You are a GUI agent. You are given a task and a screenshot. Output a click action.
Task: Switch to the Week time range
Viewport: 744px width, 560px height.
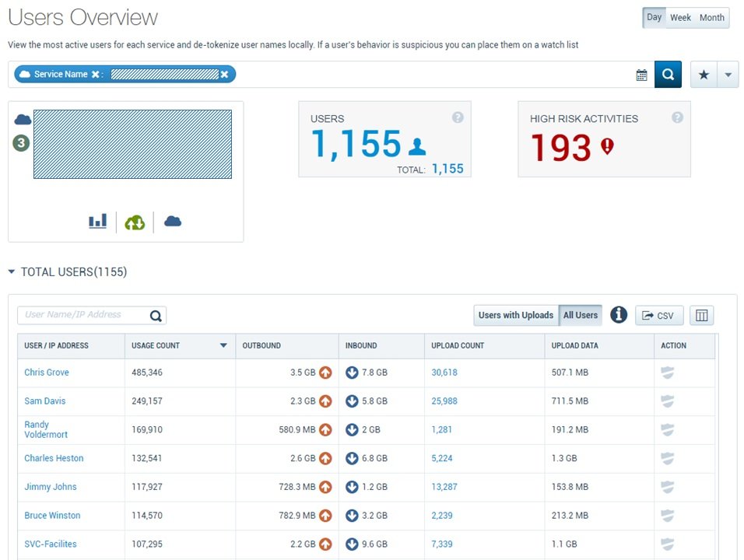pyautogui.click(x=680, y=18)
